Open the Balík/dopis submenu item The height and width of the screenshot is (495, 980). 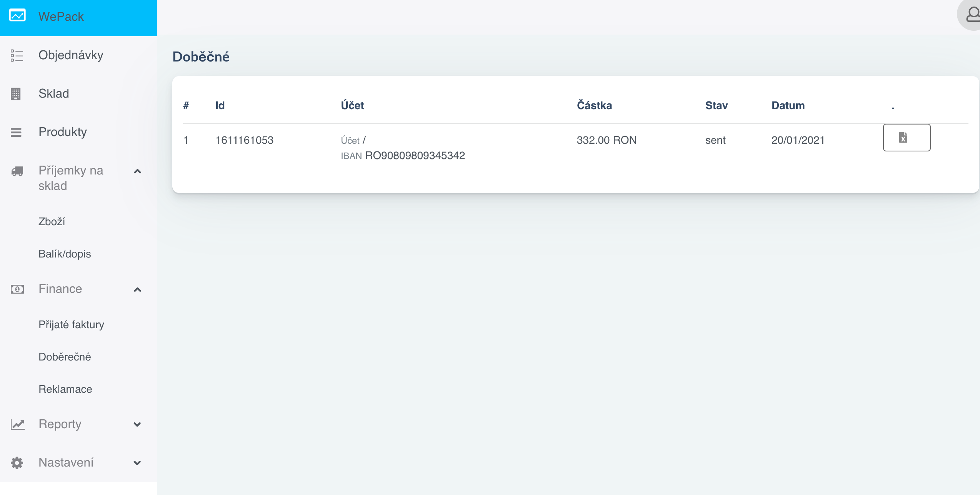click(65, 254)
